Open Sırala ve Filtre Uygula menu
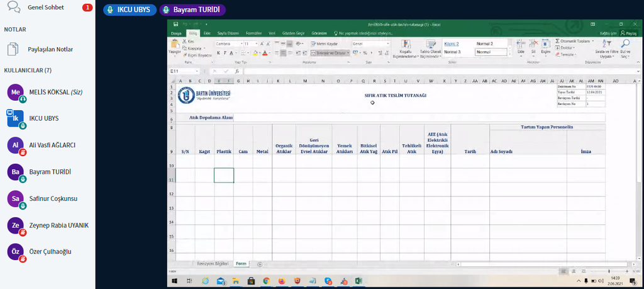This screenshot has height=289, width=644. (x=607, y=48)
